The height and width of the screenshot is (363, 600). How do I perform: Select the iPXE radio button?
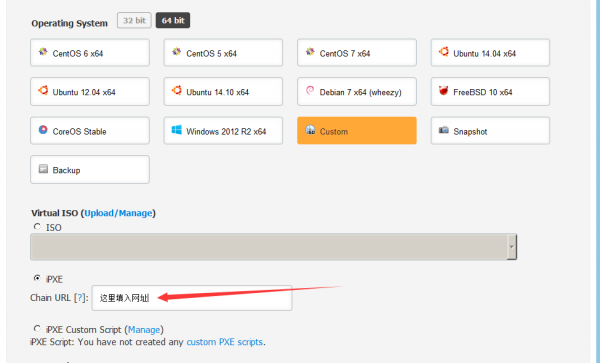point(37,278)
